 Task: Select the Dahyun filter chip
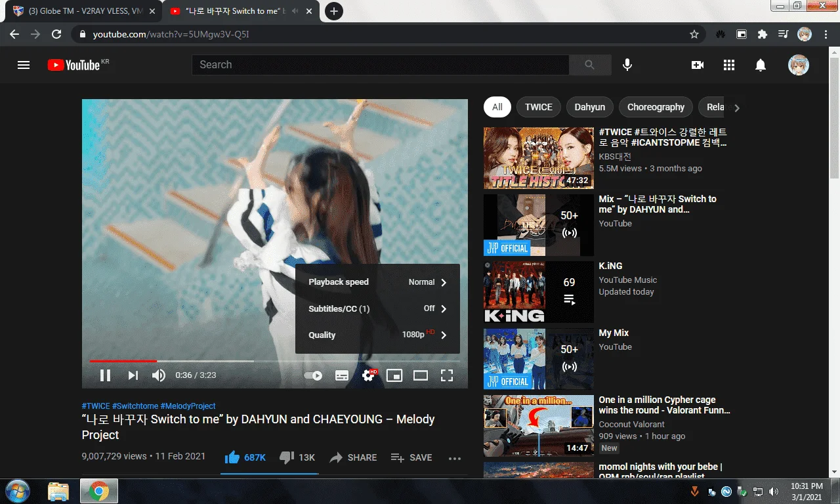point(590,107)
